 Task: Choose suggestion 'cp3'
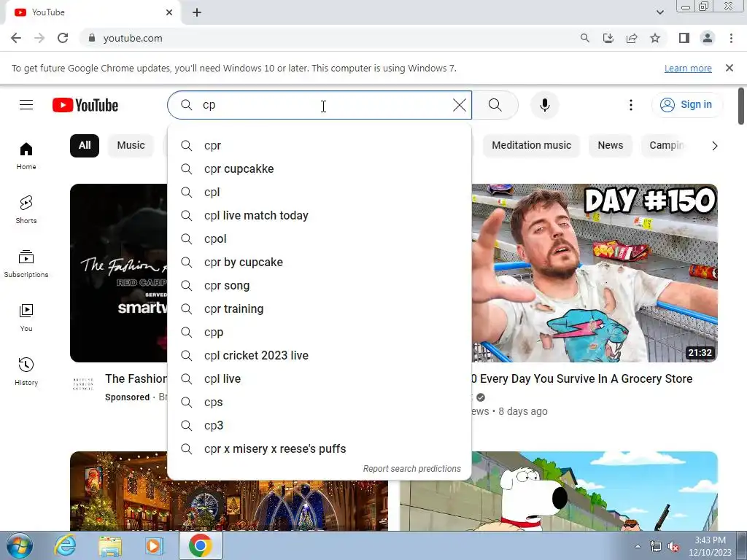click(x=320, y=425)
